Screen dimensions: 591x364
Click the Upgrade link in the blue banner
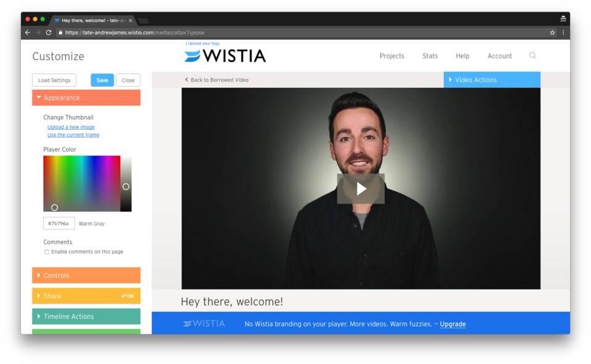point(452,324)
